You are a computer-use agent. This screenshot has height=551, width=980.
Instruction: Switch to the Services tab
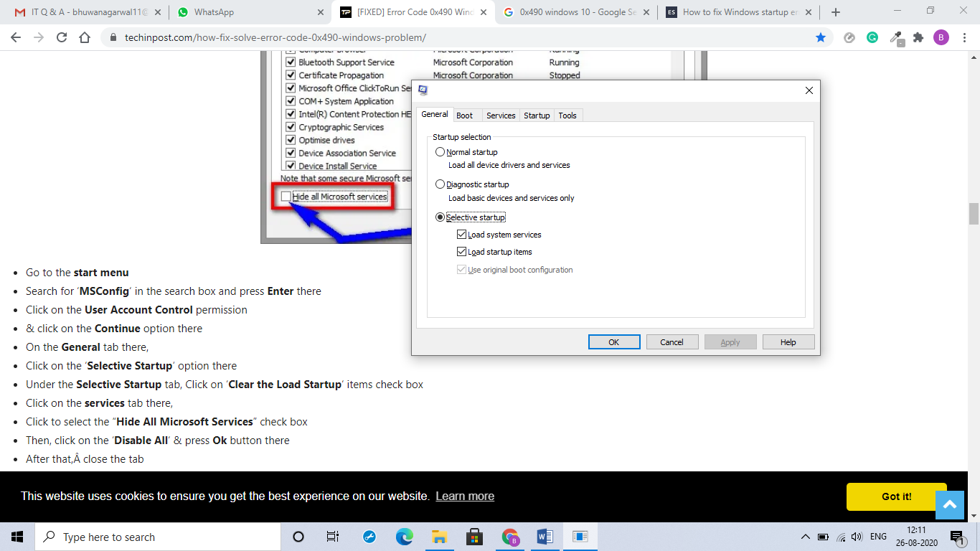(x=501, y=116)
